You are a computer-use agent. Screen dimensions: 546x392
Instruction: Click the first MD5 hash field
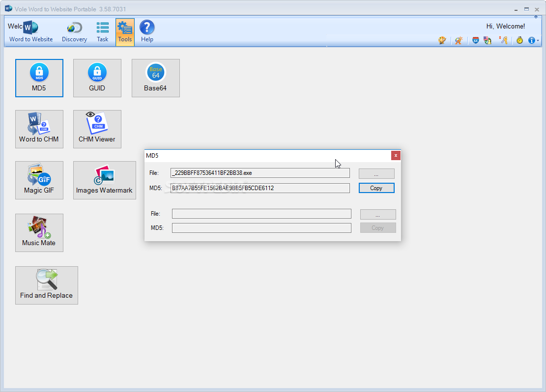coord(260,188)
